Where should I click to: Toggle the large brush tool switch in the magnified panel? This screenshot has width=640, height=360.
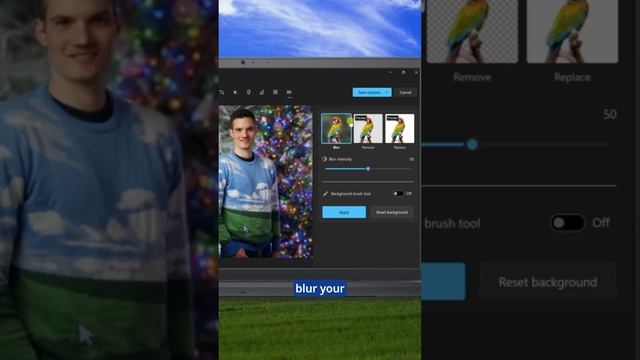point(567,223)
